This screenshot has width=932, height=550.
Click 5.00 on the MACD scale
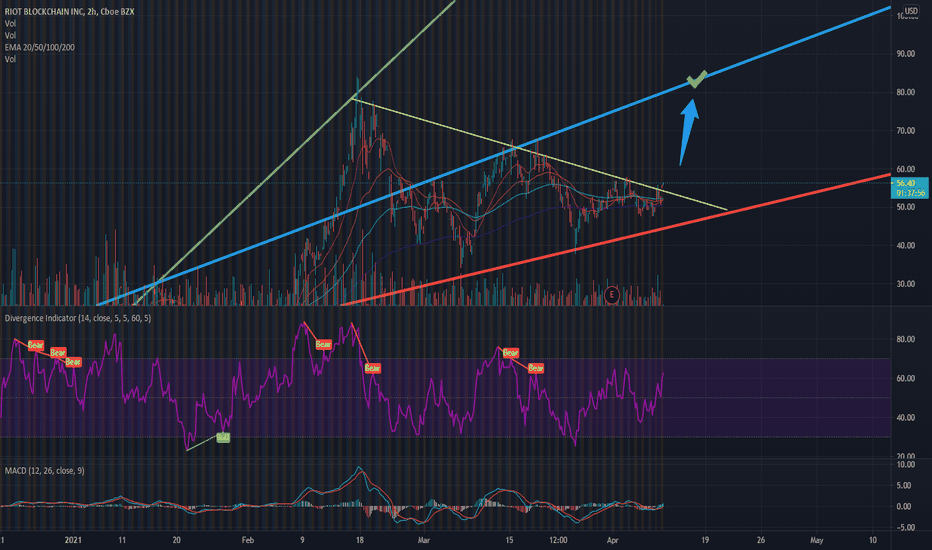point(904,486)
